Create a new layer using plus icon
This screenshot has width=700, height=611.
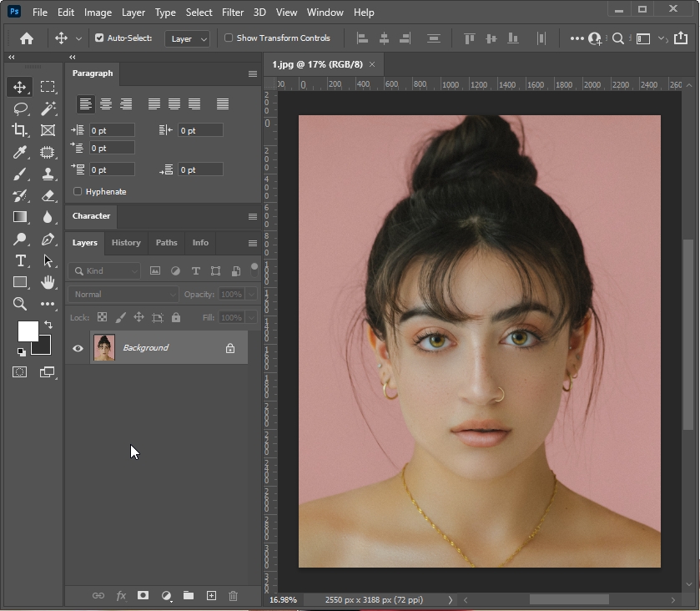pyautogui.click(x=211, y=595)
